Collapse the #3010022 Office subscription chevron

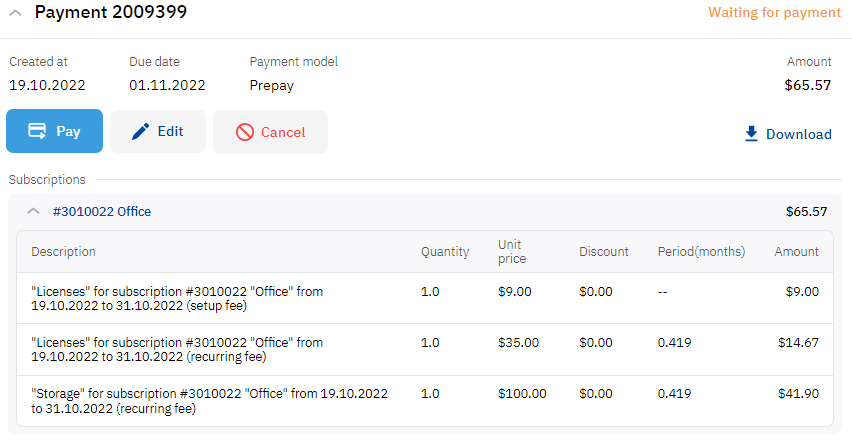(x=33, y=211)
